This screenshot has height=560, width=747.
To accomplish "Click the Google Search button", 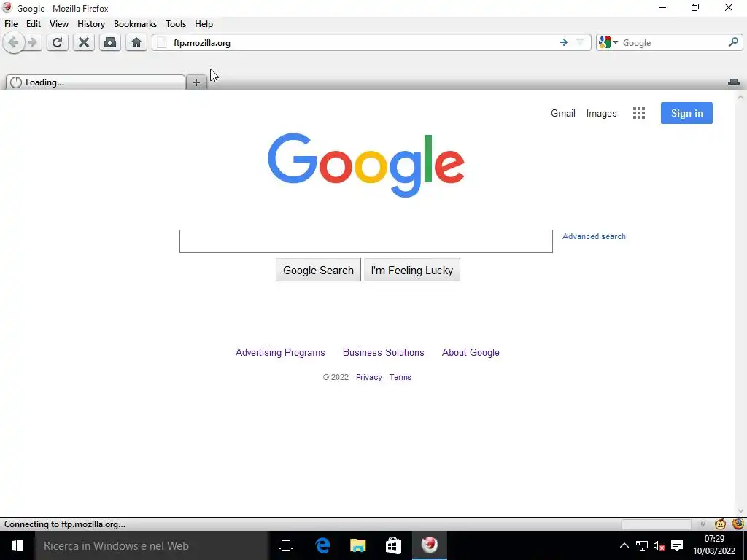I will pyautogui.click(x=318, y=270).
